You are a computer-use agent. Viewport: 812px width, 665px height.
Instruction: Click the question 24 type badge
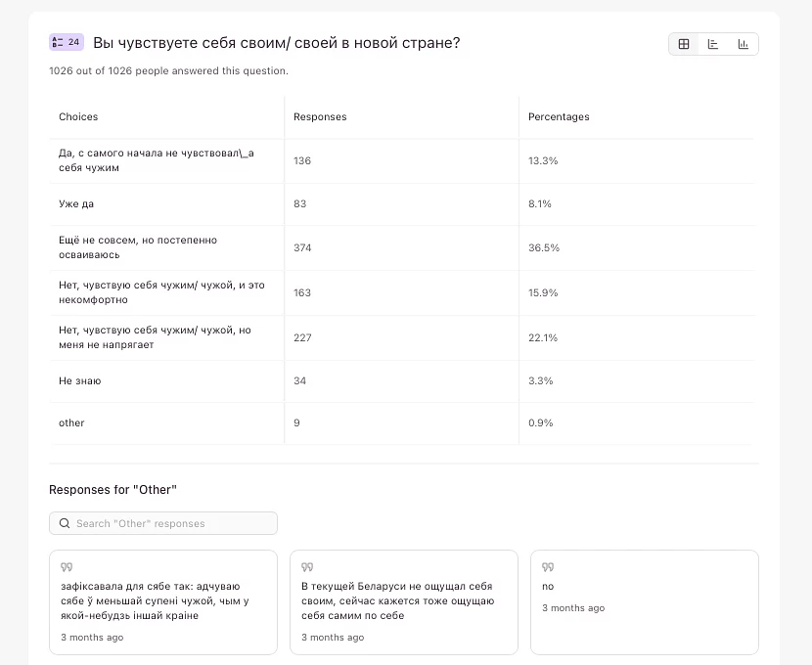click(x=66, y=42)
